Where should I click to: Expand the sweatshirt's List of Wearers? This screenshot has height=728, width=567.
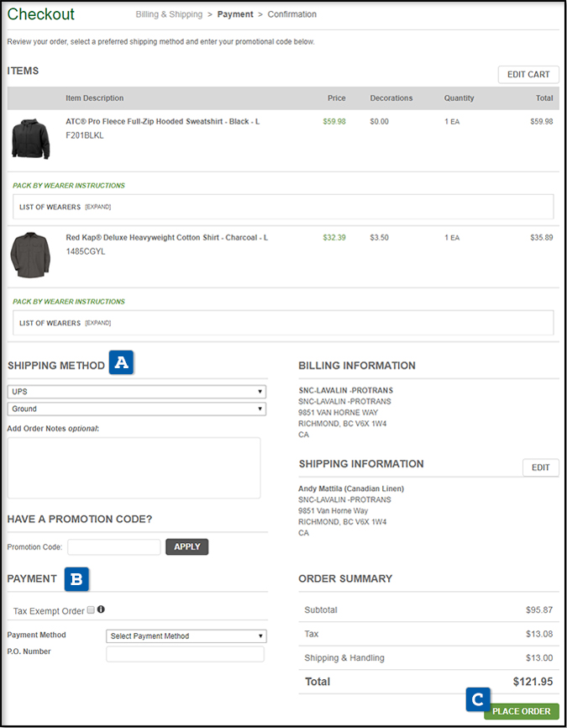point(97,207)
